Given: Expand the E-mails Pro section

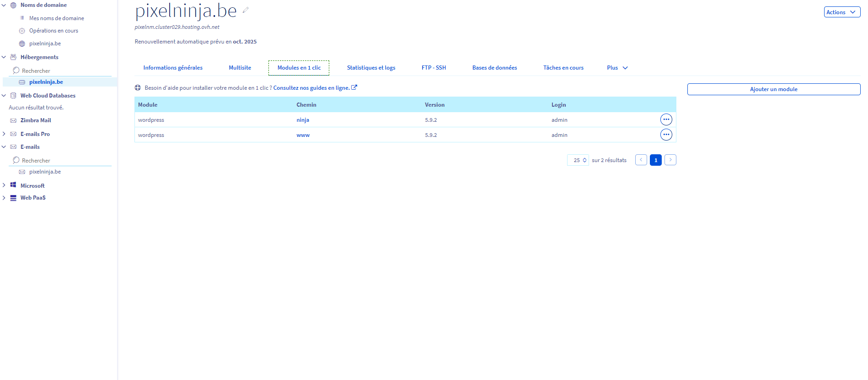Looking at the screenshot, I should click(4, 134).
